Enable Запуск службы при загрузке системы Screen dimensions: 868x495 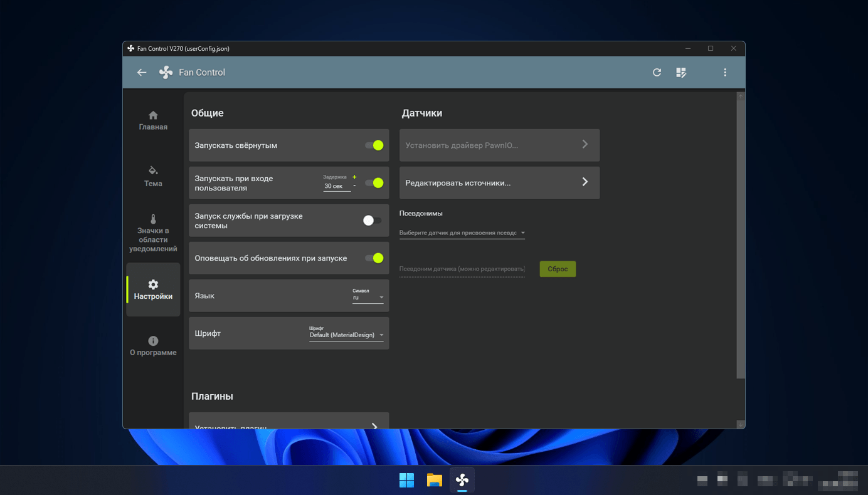coord(372,221)
